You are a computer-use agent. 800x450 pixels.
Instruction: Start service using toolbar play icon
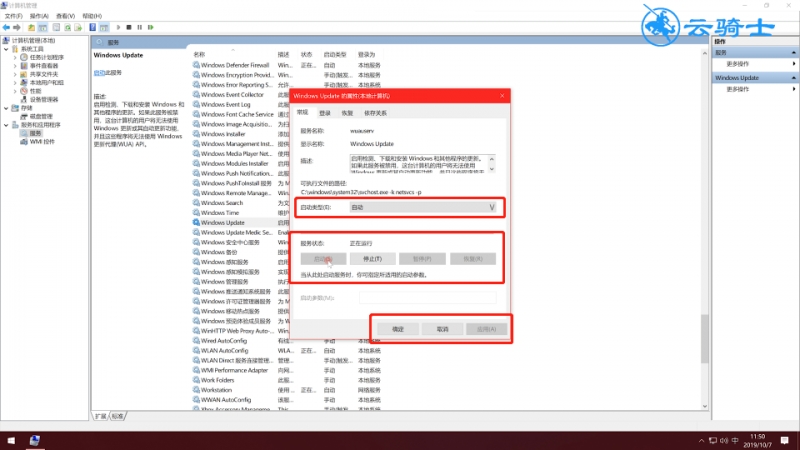click(118, 28)
